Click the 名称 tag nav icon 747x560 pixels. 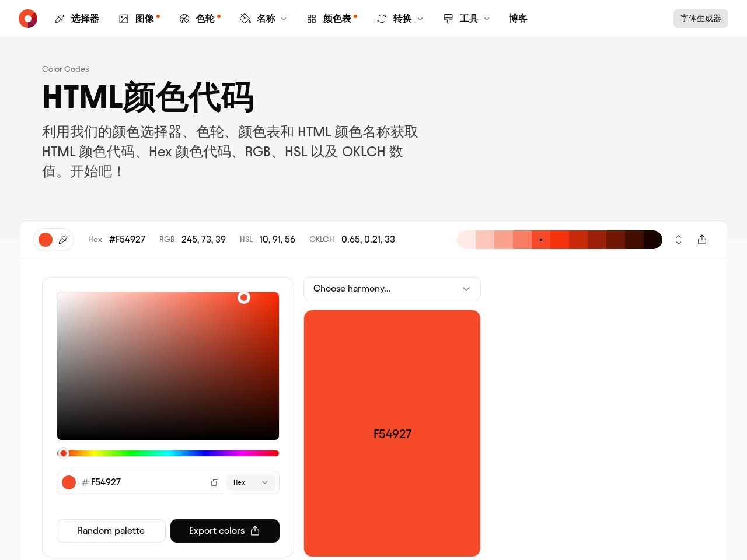245,19
